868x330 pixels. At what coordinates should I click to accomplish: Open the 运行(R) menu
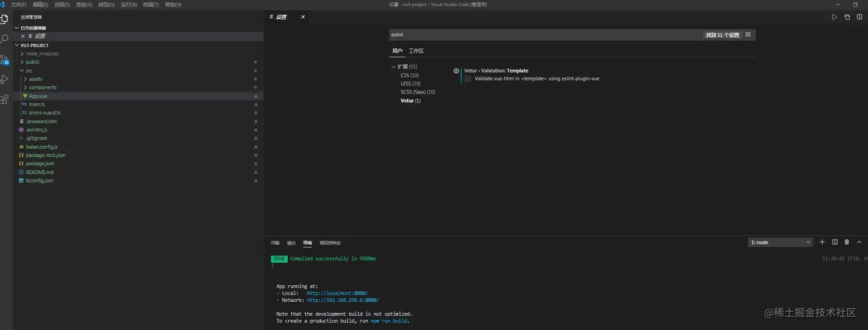(129, 5)
